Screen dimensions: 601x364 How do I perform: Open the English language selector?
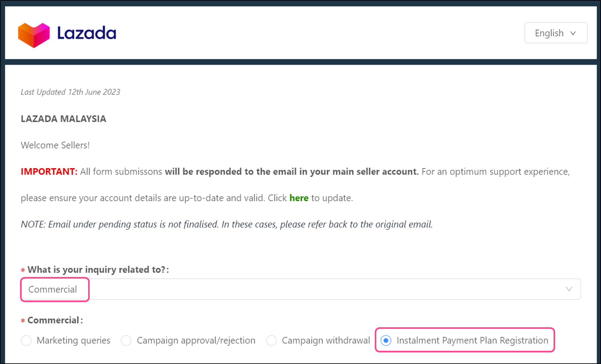tap(555, 33)
